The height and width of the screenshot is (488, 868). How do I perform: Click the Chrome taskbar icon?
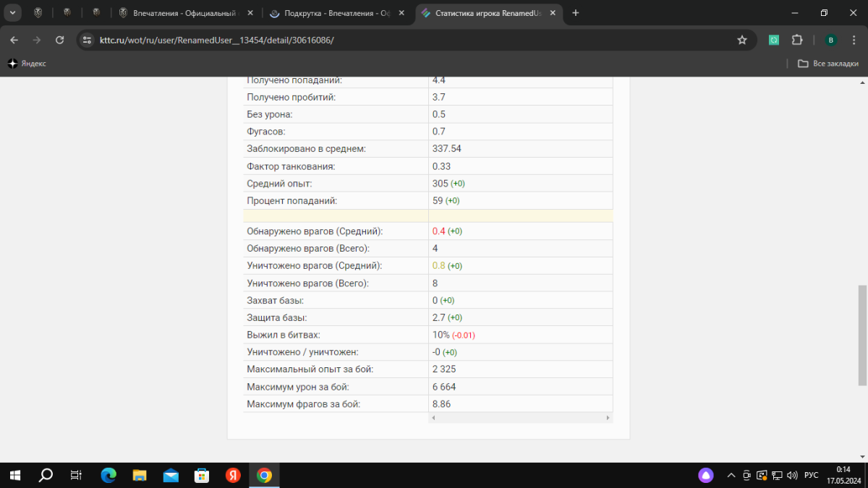coord(264,475)
